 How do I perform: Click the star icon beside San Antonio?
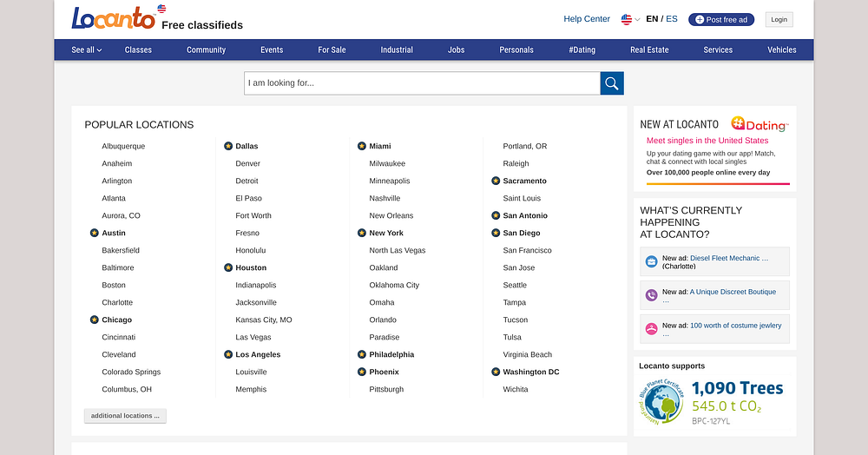click(x=496, y=216)
